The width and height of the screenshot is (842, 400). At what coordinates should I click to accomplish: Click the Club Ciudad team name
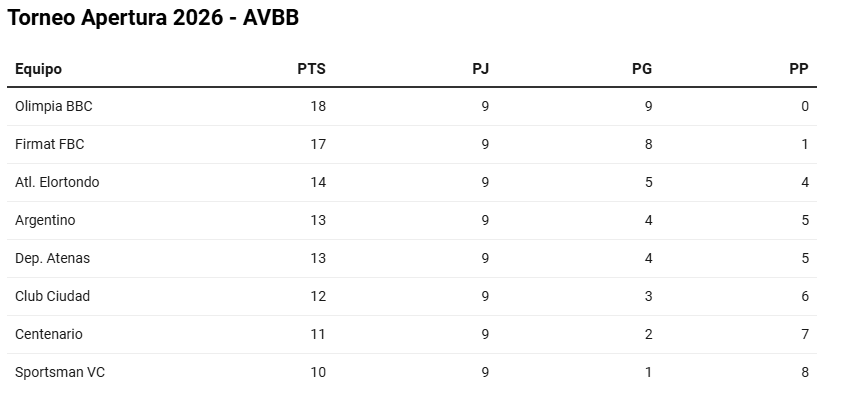pos(52,296)
